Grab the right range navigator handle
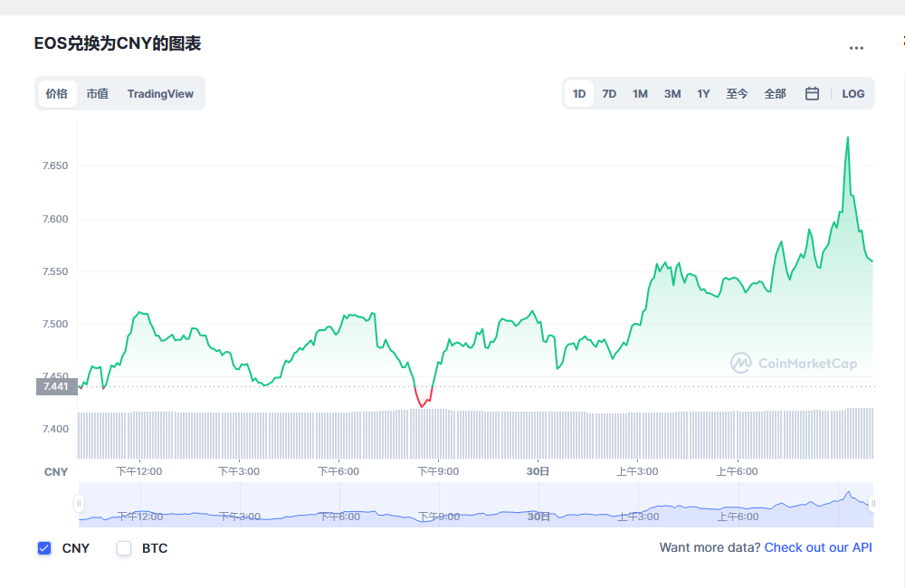This screenshot has height=588, width=905. tap(872, 503)
